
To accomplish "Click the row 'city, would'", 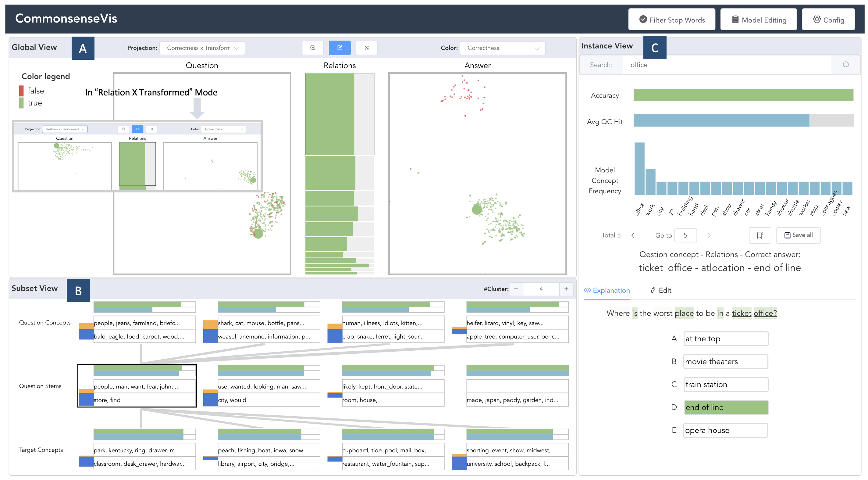I will pos(269,400).
